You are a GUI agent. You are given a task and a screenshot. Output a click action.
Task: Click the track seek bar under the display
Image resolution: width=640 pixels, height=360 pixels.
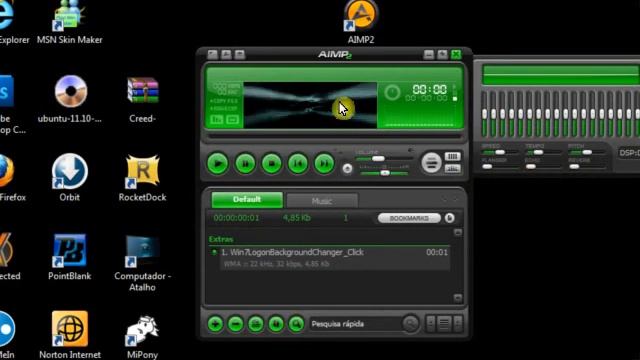(x=334, y=136)
